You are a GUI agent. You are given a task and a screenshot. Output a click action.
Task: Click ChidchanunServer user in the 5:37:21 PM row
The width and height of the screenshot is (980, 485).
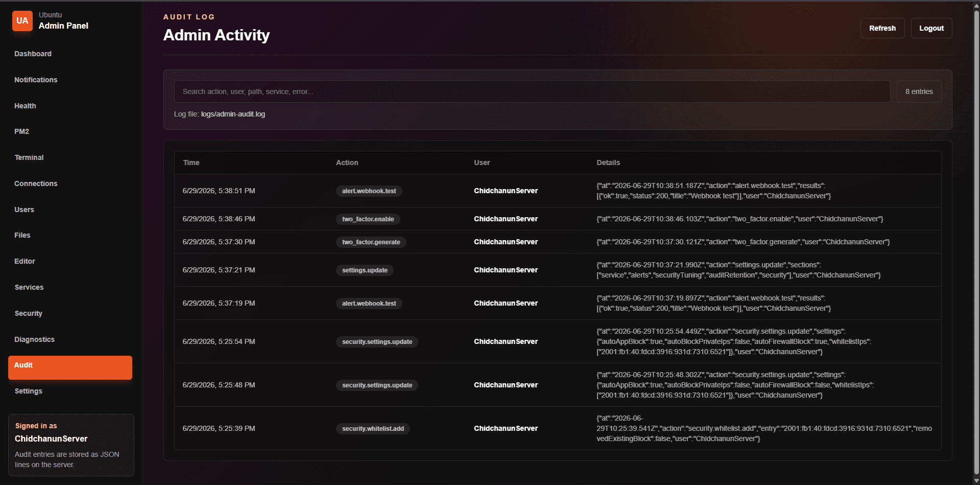[x=506, y=270]
